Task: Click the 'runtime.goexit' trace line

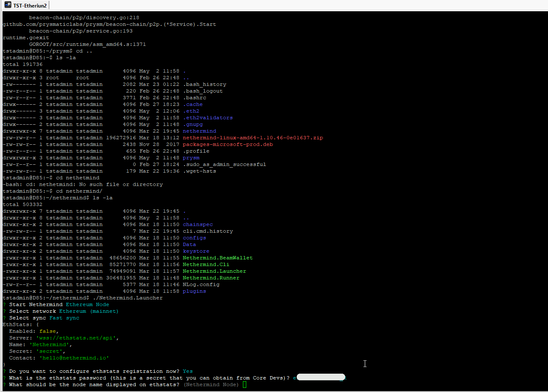Action: tap(26, 38)
